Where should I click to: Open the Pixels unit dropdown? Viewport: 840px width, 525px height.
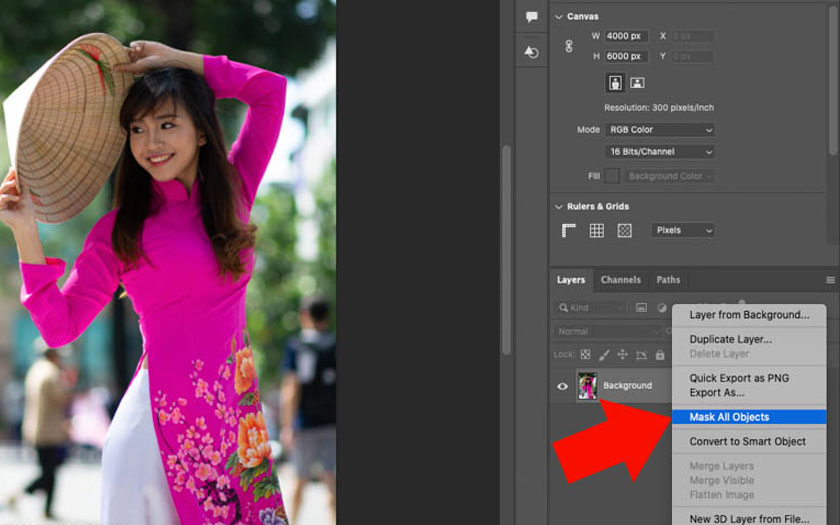[x=683, y=230]
